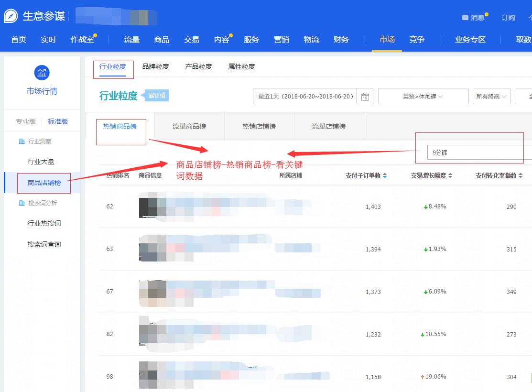Click product thumbnail in rank 82 row

point(152,333)
